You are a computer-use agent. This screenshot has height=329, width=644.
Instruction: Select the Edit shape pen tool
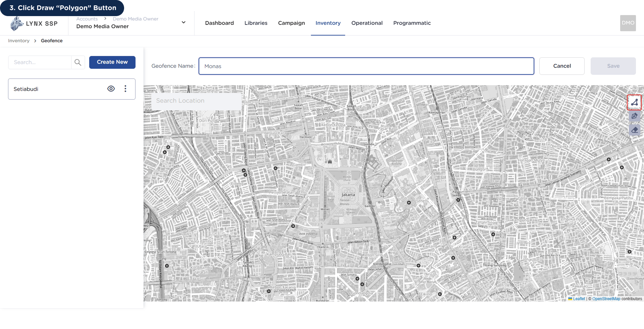[634, 116]
